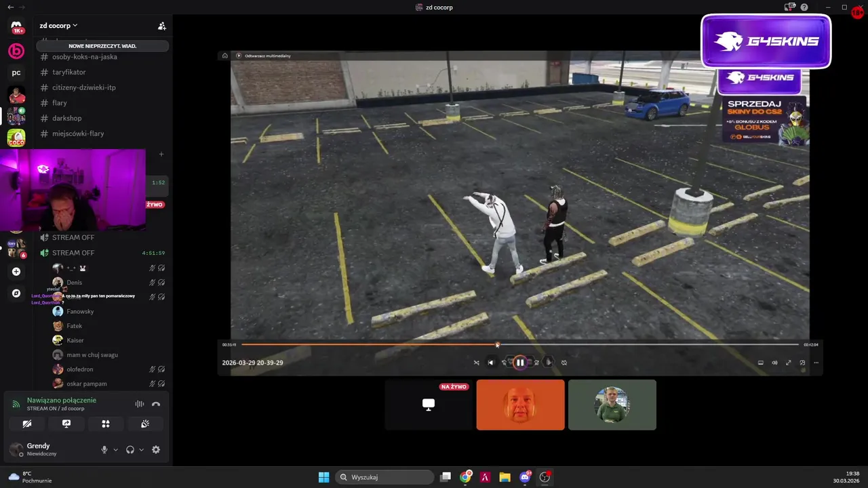This screenshot has height=488, width=868.
Task: Open the 'pc' server in sidebar
Action: [x=16, y=73]
